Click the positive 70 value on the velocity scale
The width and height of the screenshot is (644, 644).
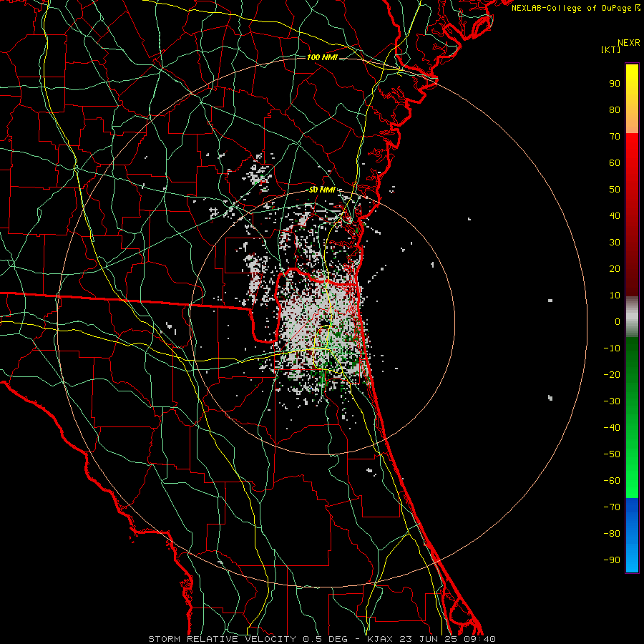[615, 137]
